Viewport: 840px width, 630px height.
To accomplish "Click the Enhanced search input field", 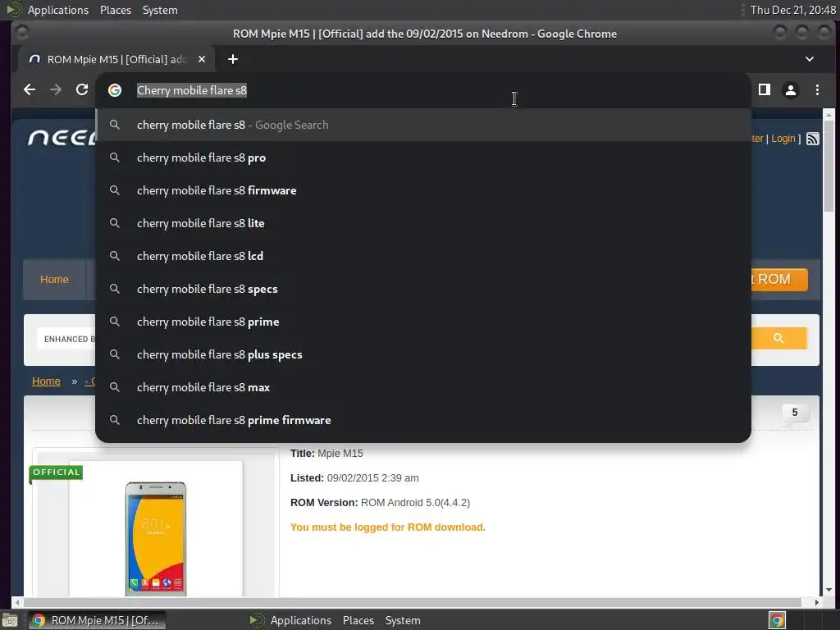I will (x=66, y=339).
